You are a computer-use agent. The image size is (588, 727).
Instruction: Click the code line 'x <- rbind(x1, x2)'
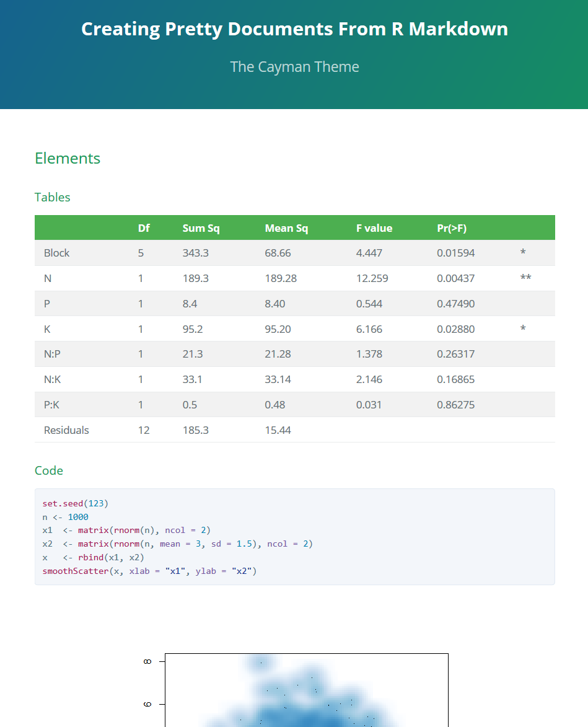94,557
